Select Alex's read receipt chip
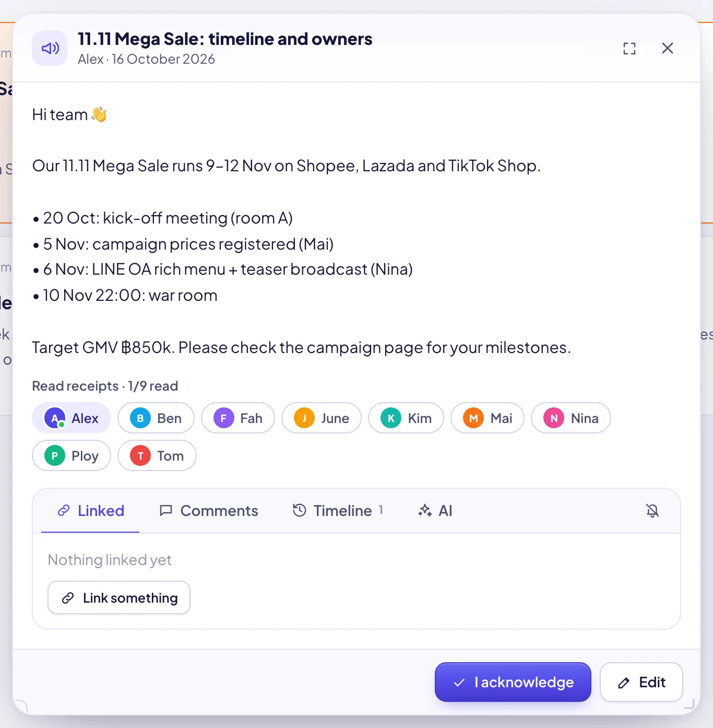This screenshot has width=713, height=728. [72, 418]
